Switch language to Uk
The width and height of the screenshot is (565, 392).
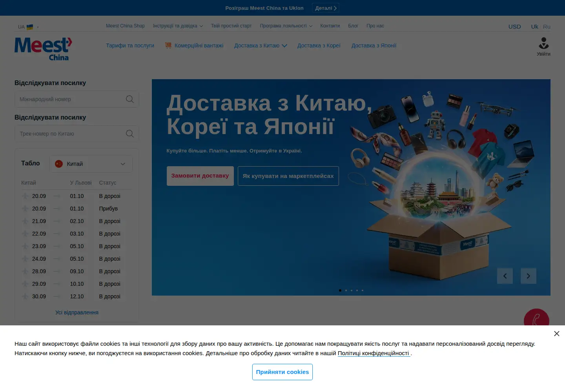click(534, 27)
